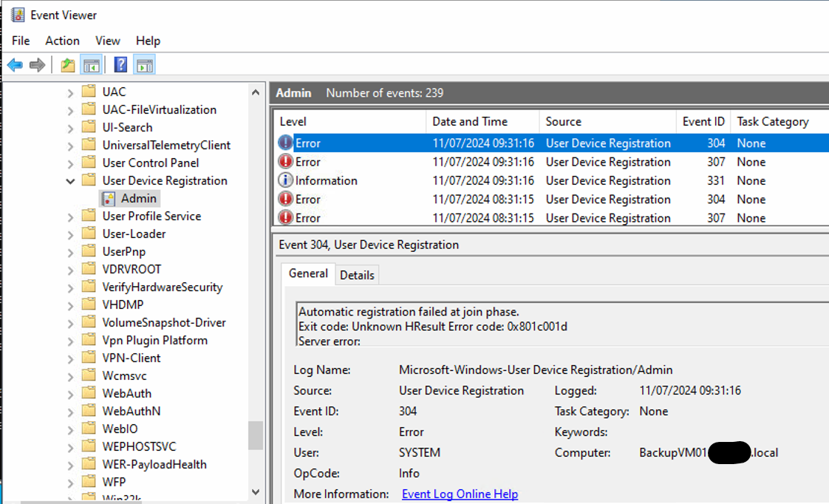The image size is (829, 504).
Task: Click the tree scrollbar up arrow
Action: 256,92
